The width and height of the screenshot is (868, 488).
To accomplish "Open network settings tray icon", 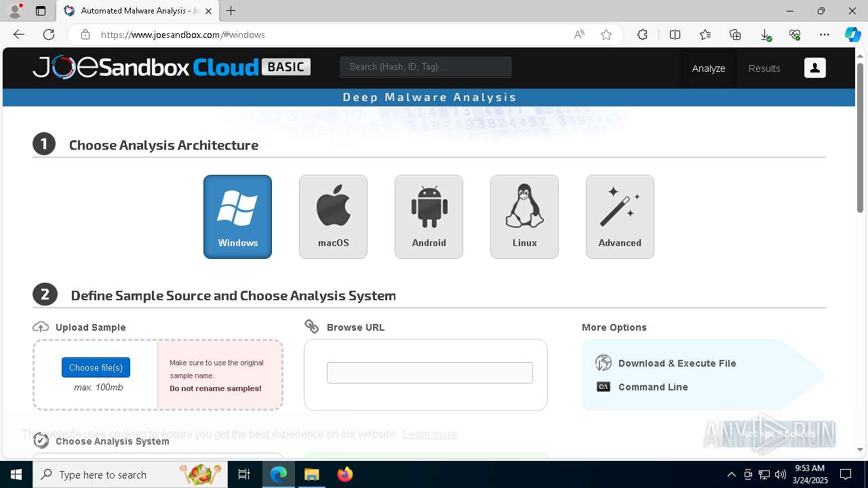I will [x=764, y=474].
